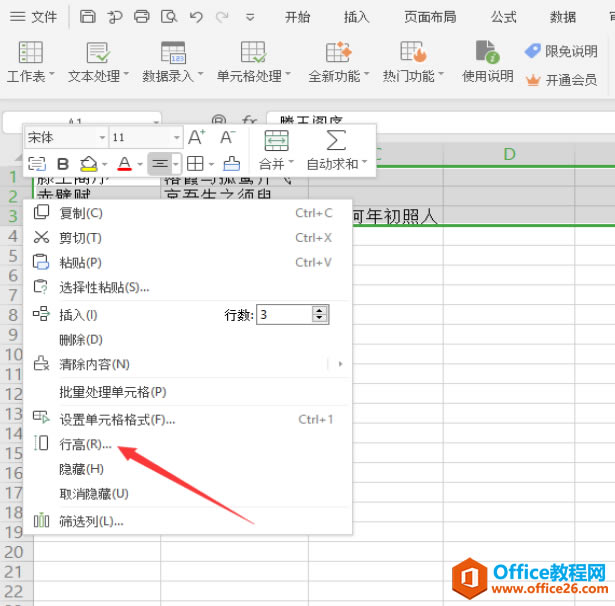Click the borders icon in mini toolbar

coord(195,164)
